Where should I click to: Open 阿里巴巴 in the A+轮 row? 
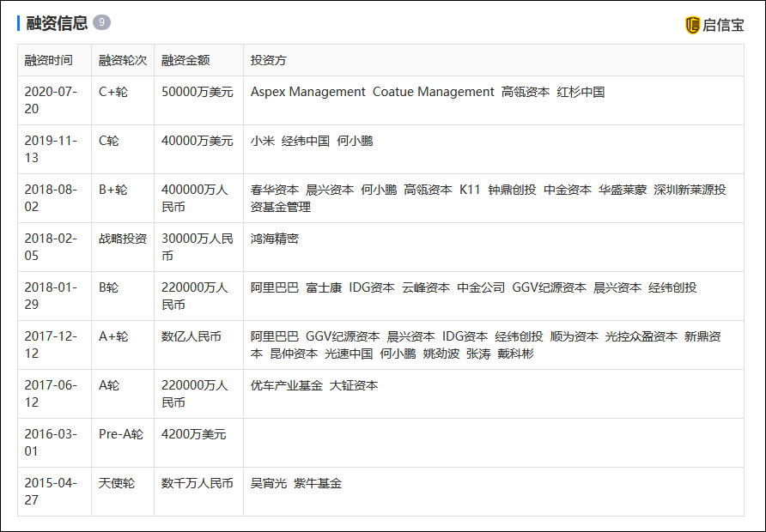point(275,336)
